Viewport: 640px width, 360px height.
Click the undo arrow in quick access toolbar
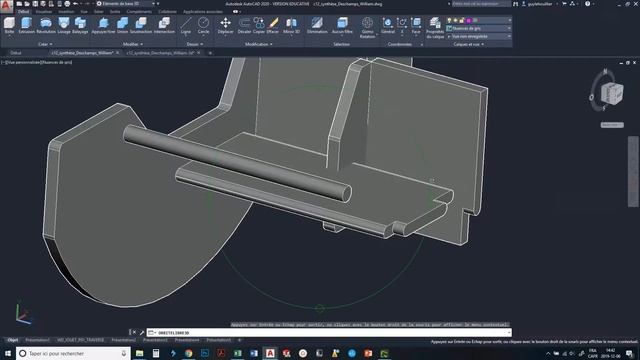click(x=75, y=4)
